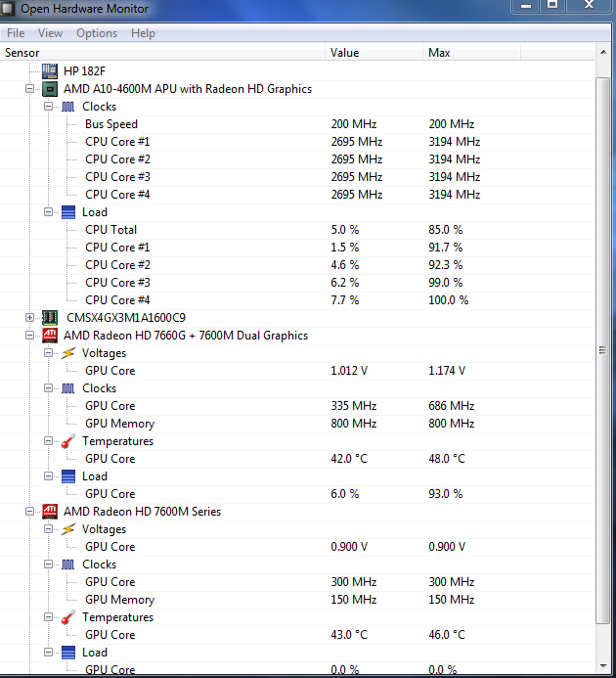The width and height of the screenshot is (616, 678).
Task: Click the 48.0 °C max value cell
Action: click(447, 458)
